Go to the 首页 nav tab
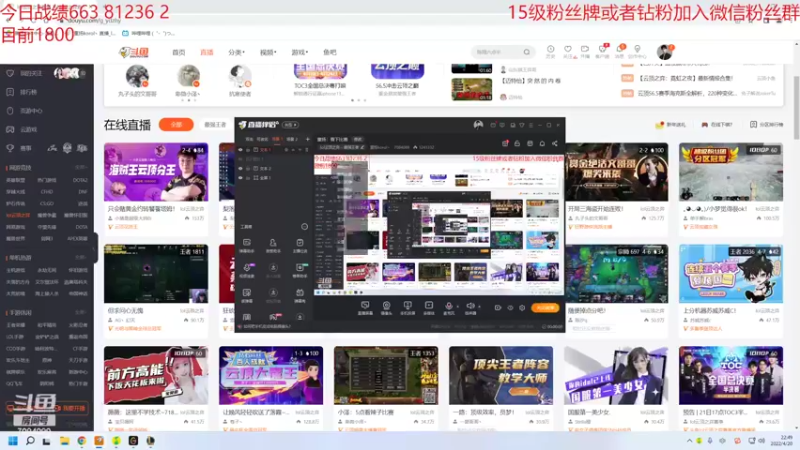Viewport: 800px width, 450px height. (179, 52)
